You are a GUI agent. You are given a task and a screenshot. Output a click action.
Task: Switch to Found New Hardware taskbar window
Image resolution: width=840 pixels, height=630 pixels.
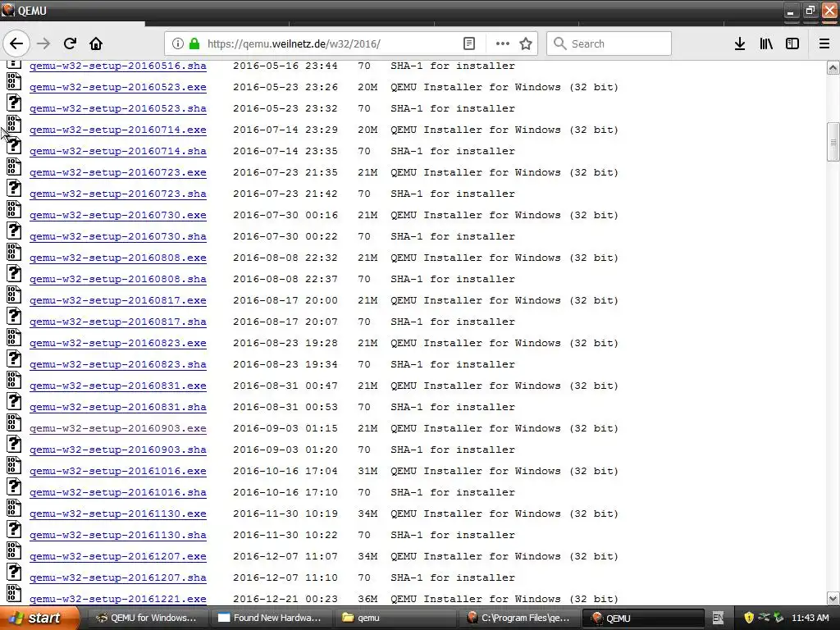271,618
